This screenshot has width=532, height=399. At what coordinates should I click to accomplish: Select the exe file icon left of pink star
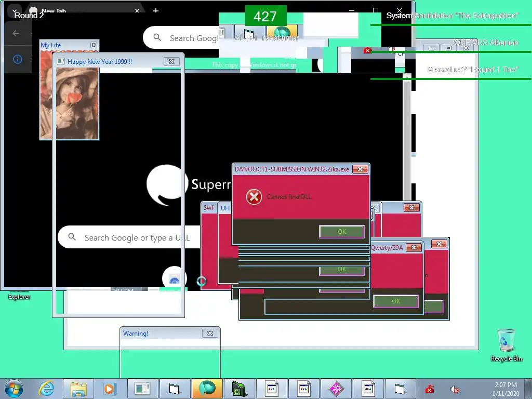(303, 389)
